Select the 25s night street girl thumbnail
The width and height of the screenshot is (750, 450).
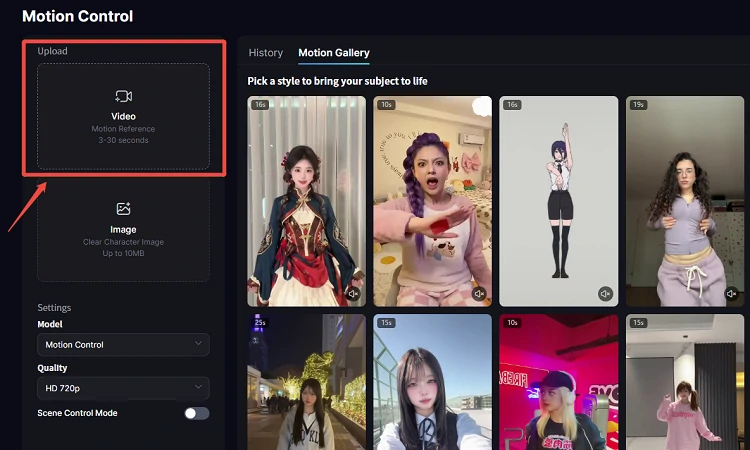pyautogui.click(x=307, y=382)
